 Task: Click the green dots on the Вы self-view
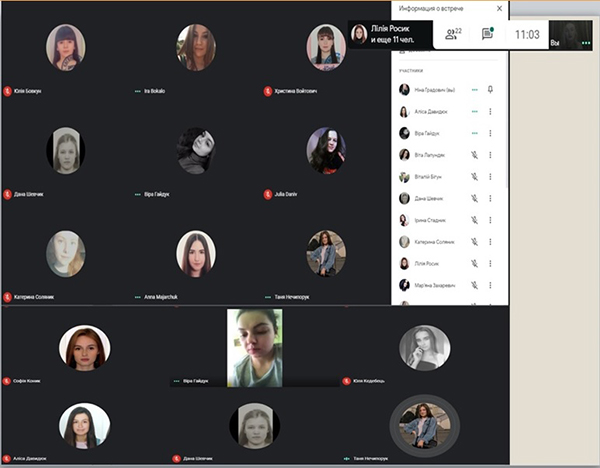pyautogui.click(x=586, y=43)
